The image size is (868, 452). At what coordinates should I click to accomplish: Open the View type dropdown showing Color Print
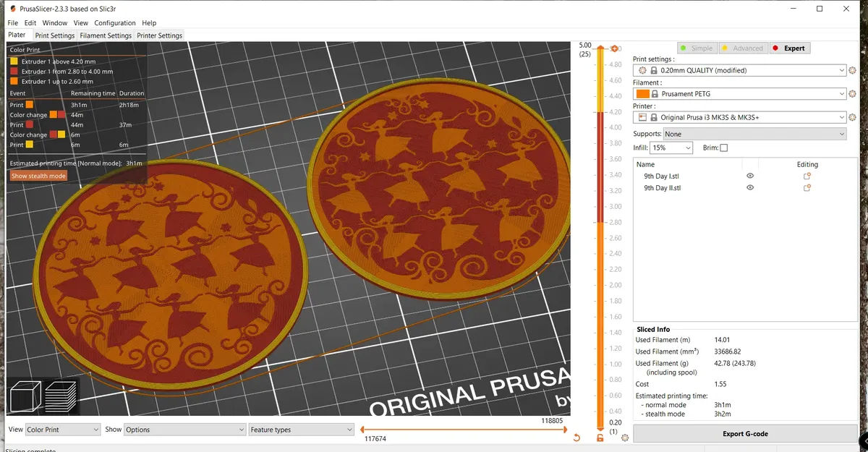[63, 430]
